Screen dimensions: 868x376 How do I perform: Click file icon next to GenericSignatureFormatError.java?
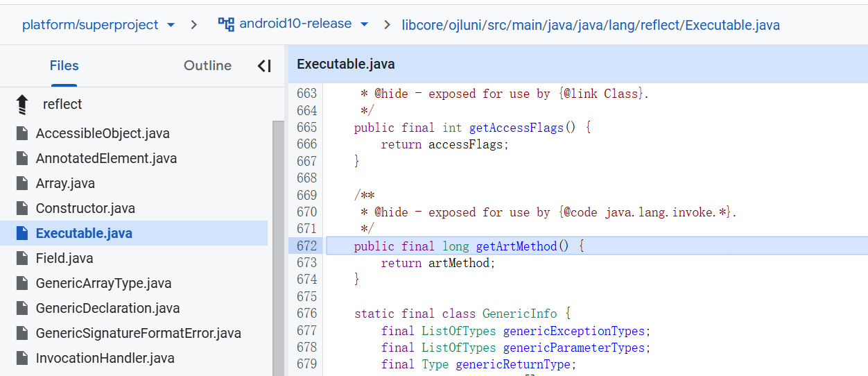pyautogui.click(x=22, y=333)
